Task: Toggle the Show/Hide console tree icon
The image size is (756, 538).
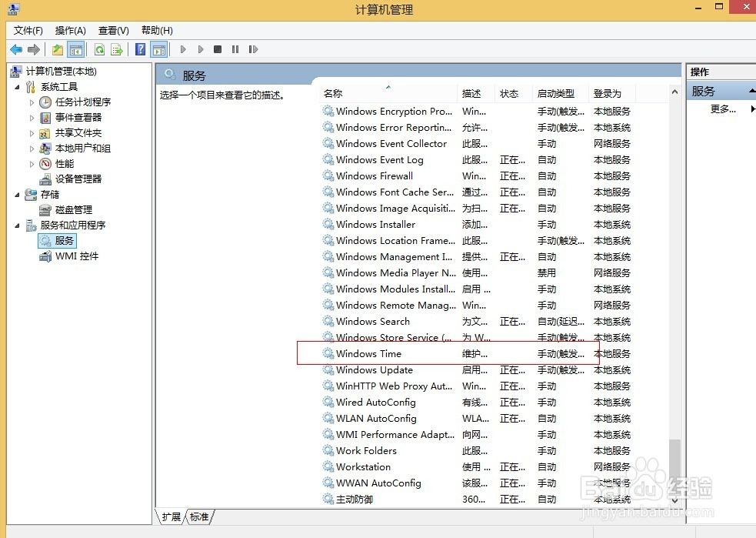Action: click(x=76, y=49)
